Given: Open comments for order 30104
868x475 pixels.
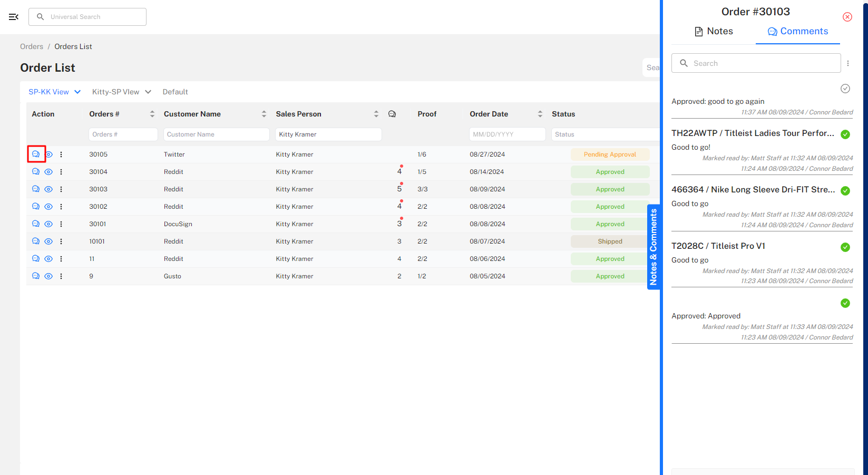Looking at the screenshot, I should tap(36, 172).
